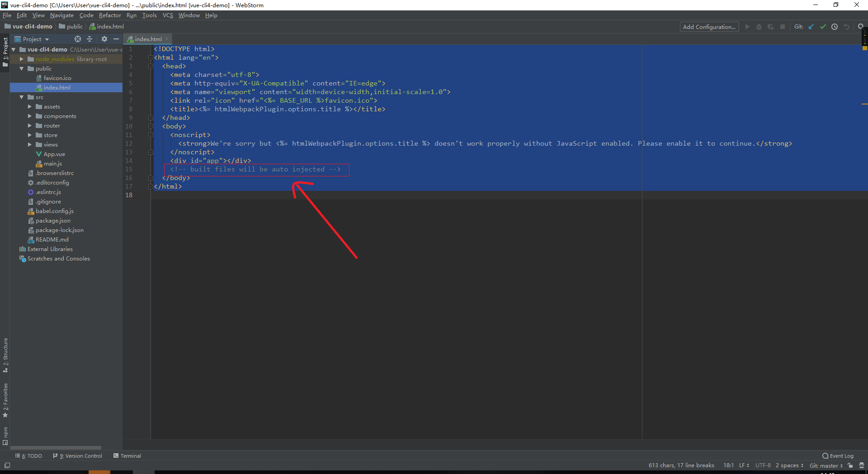This screenshot has height=474, width=868.
Task: Open the Event Log
Action: click(838, 456)
